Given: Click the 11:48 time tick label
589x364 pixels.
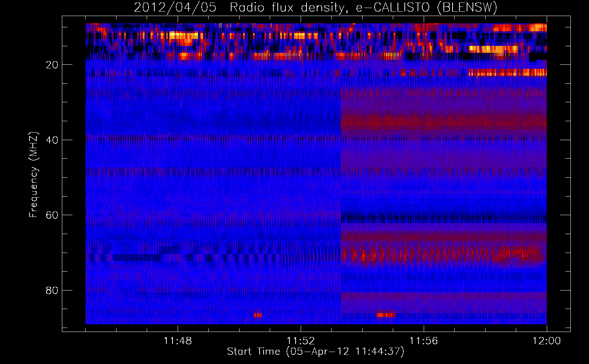Looking at the screenshot, I should pos(178,341).
